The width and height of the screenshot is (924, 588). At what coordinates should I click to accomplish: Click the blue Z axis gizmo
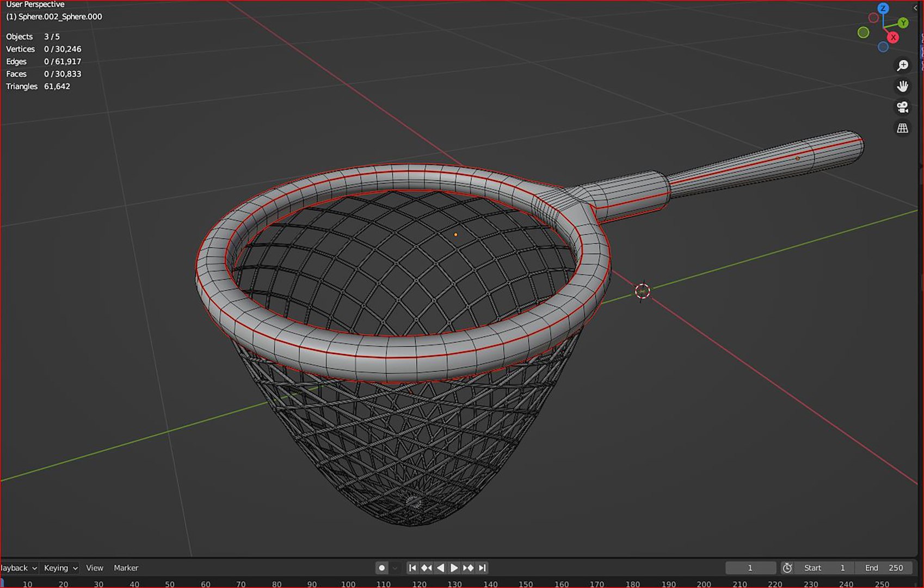click(x=883, y=9)
